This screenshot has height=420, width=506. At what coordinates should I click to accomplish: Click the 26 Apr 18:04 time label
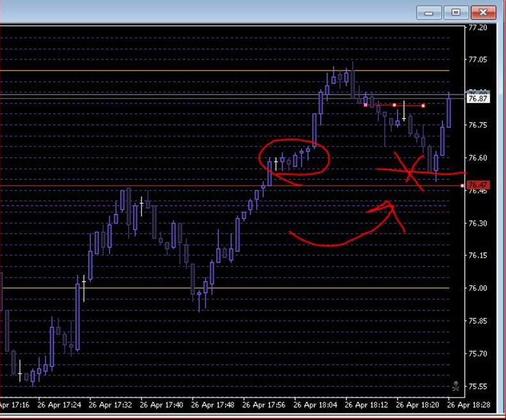(x=315, y=405)
